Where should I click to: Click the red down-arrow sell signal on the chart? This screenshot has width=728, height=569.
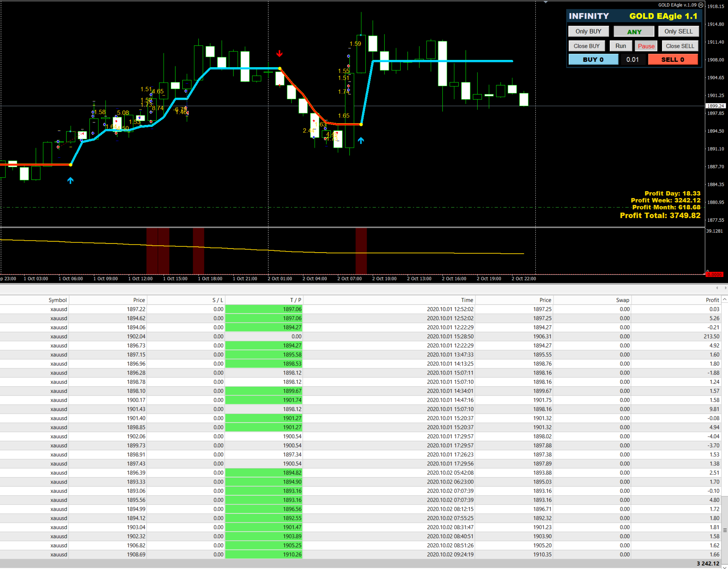click(x=279, y=53)
